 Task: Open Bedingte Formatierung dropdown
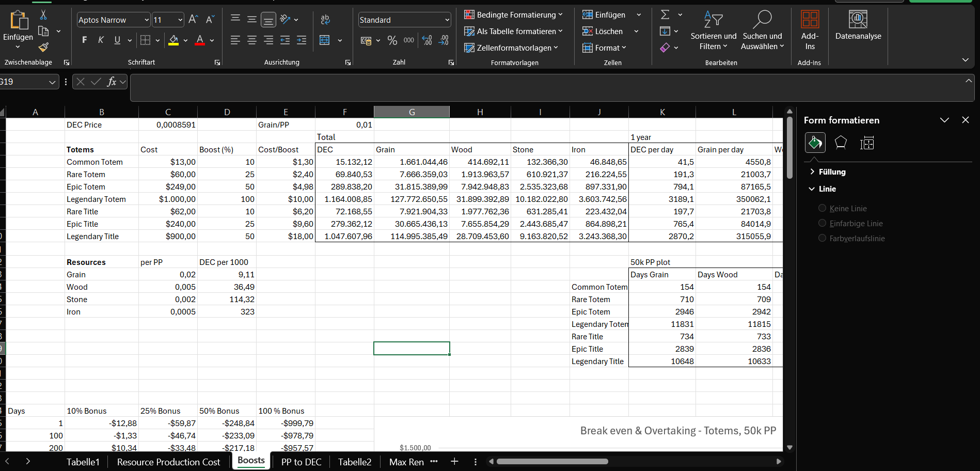click(513, 14)
